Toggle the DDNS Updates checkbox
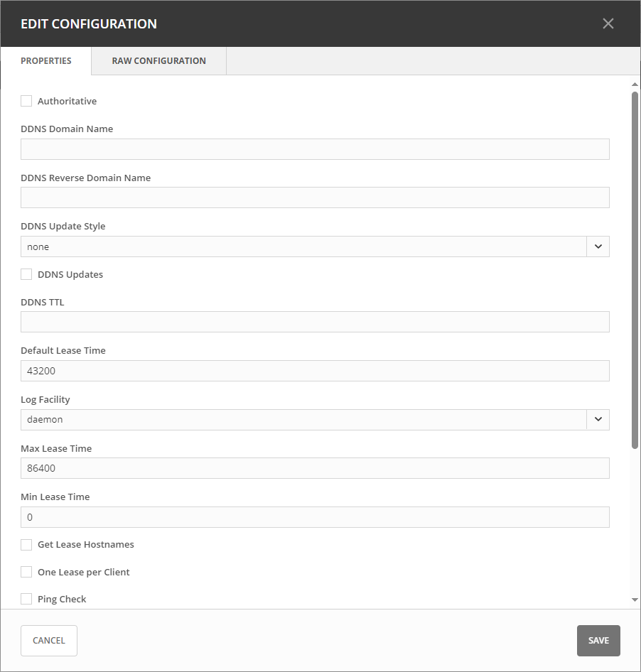This screenshot has width=641, height=672. pyautogui.click(x=26, y=274)
